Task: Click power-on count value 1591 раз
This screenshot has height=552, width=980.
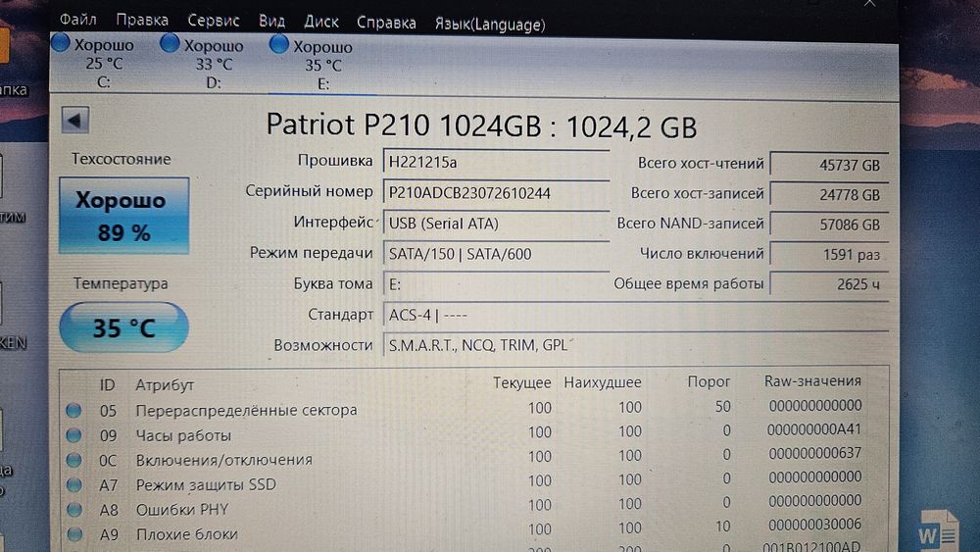Action: pos(829,255)
